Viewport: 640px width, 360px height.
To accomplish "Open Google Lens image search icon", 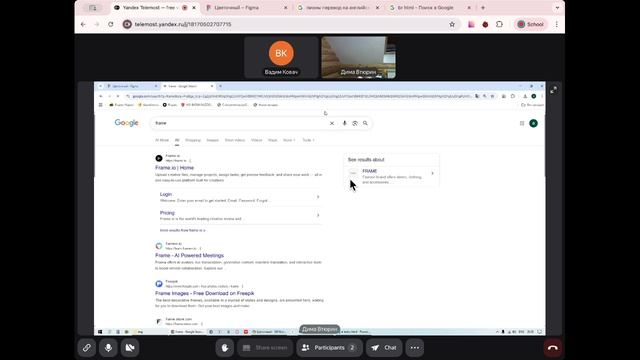I will click(355, 123).
